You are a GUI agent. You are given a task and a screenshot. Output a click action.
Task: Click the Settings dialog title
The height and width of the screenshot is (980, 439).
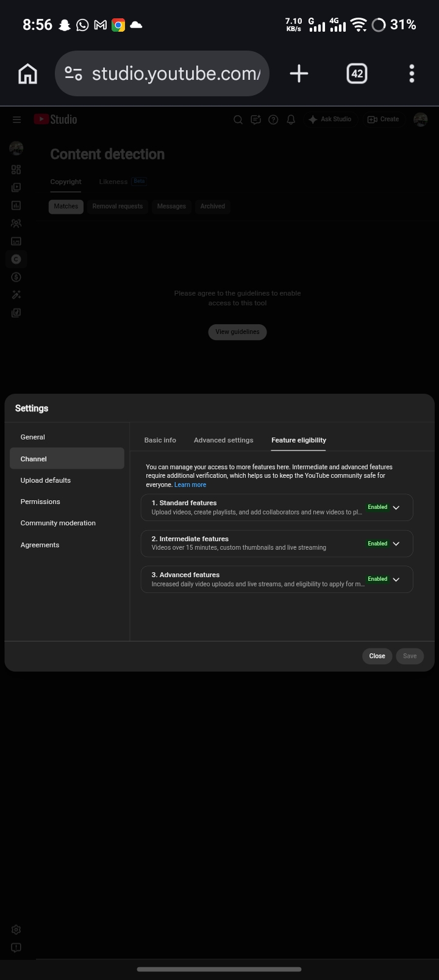tap(32, 408)
